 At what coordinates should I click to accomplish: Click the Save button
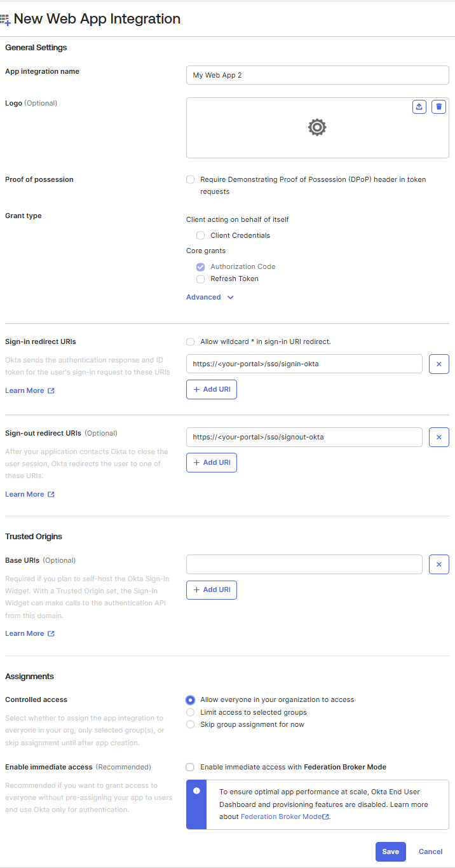(x=390, y=852)
